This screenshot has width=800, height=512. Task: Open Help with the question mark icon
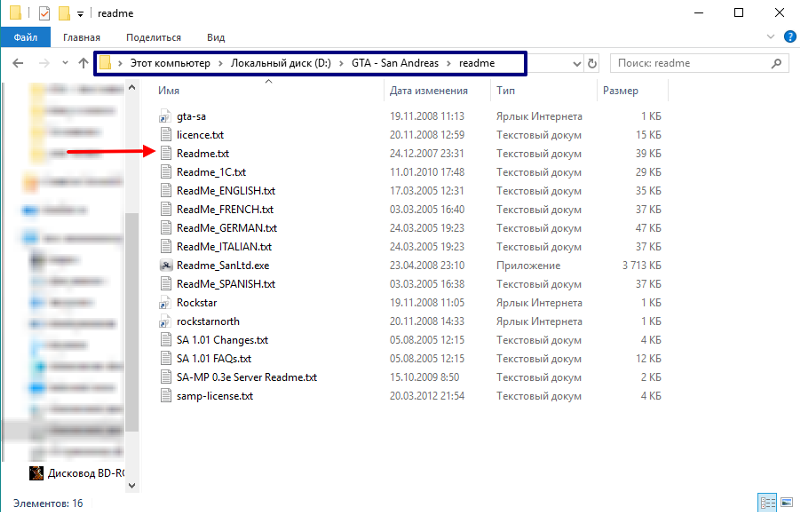pyautogui.click(x=786, y=37)
